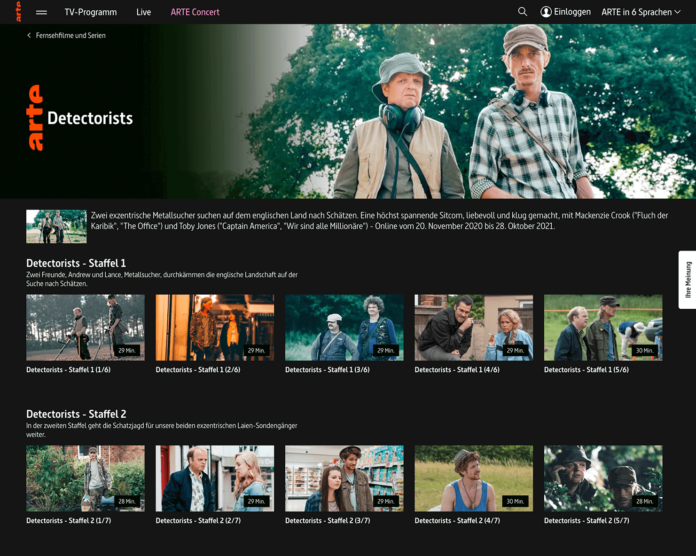
Task: Click title Detectorists - Staffel 1 (2/6)
Action: point(198,370)
